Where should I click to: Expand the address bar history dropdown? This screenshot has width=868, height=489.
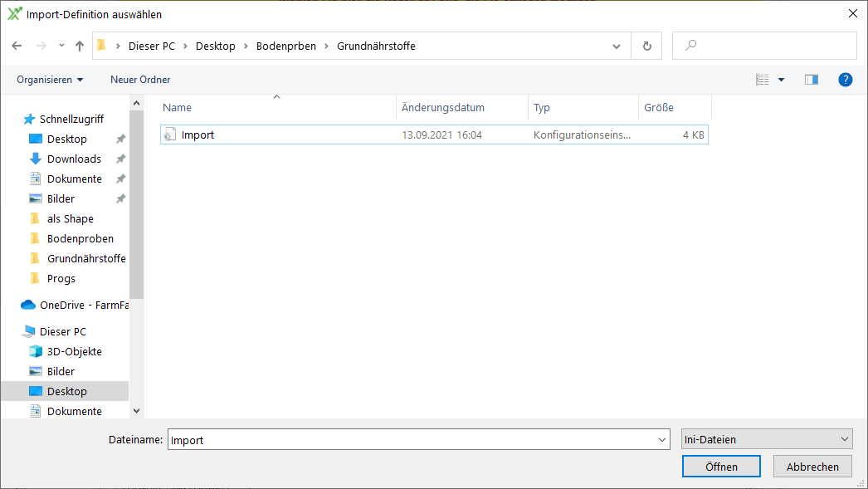point(616,46)
